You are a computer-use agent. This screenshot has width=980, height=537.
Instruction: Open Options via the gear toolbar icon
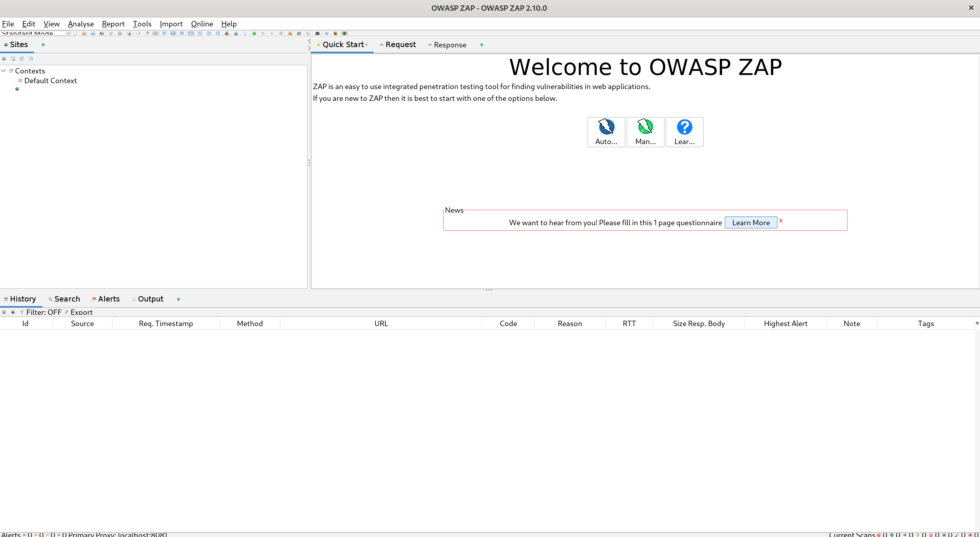coord(120,34)
